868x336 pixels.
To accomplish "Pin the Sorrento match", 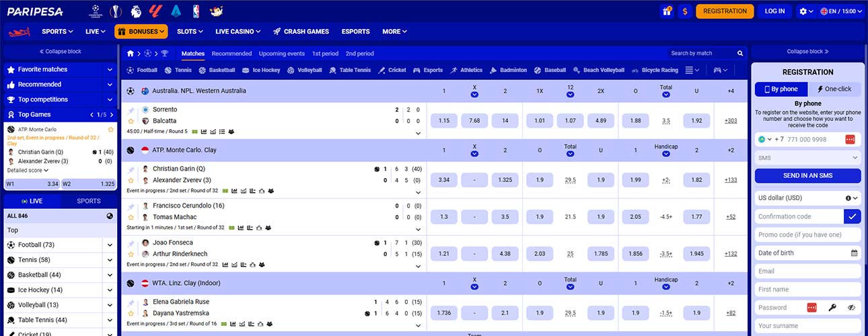I will point(131,110).
